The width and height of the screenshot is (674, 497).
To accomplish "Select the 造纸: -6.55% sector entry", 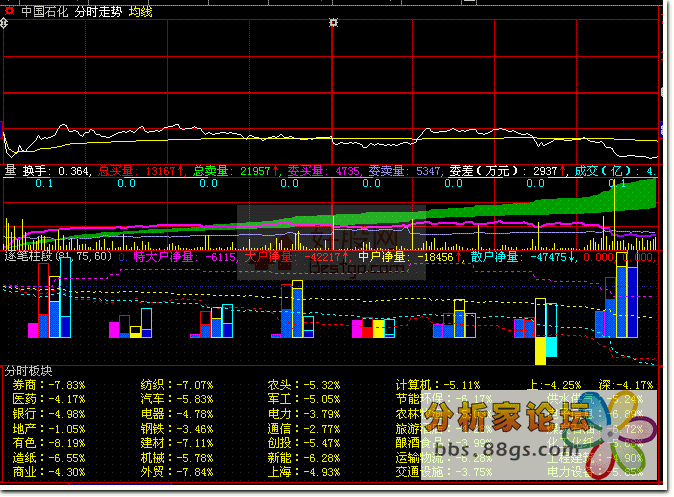I will click(49, 458).
